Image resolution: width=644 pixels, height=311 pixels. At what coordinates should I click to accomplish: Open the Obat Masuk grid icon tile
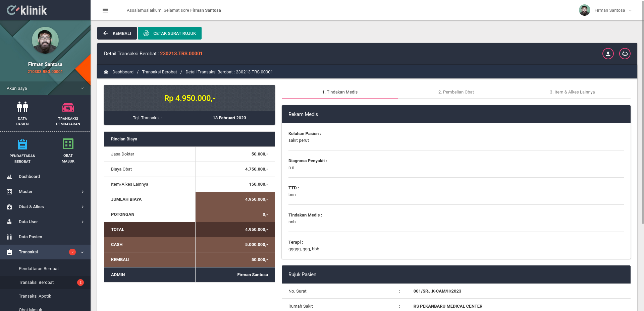68,150
